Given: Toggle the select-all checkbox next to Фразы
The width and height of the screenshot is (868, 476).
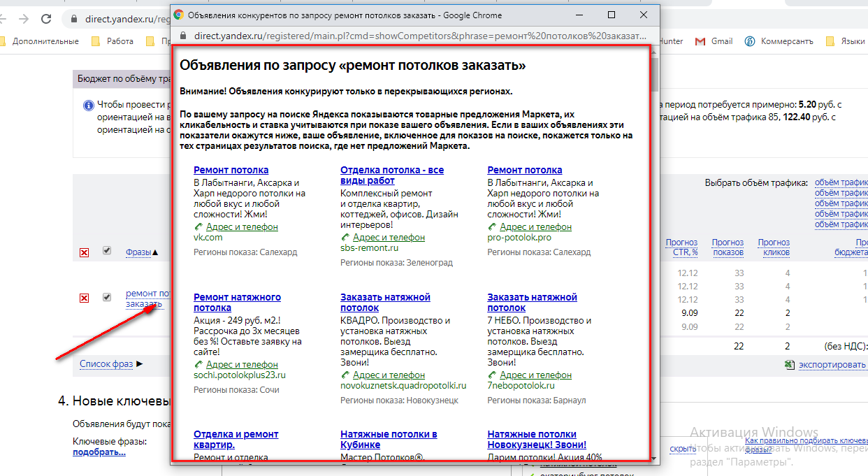Looking at the screenshot, I should 107,251.
